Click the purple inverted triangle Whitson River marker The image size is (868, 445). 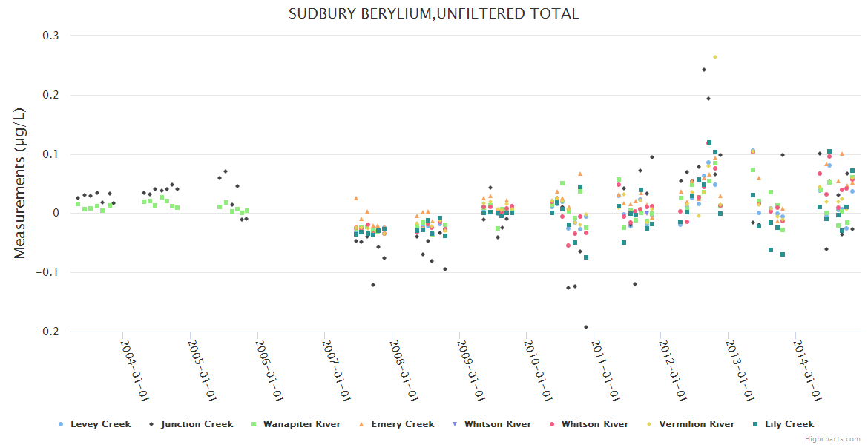point(454,424)
